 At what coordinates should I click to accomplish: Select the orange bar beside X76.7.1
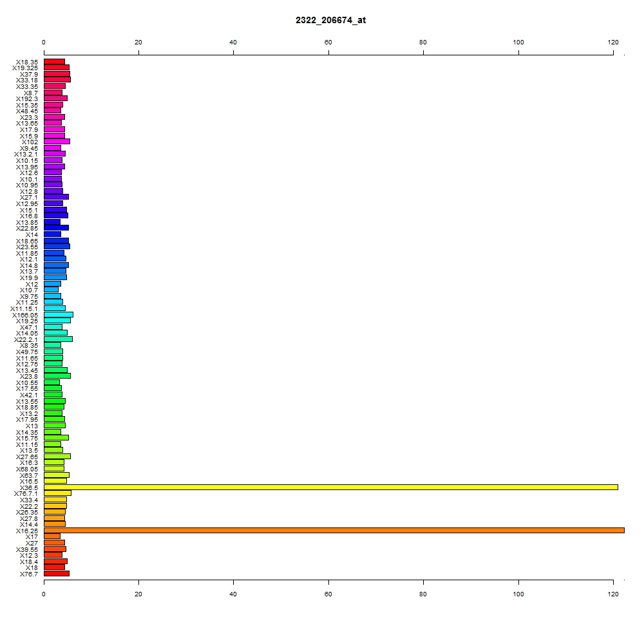click(x=58, y=493)
